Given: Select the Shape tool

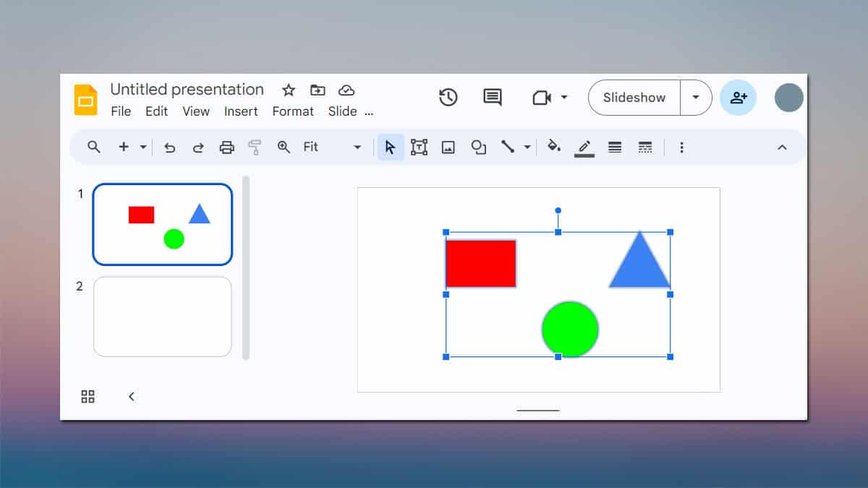Looking at the screenshot, I should (x=478, y=147).
